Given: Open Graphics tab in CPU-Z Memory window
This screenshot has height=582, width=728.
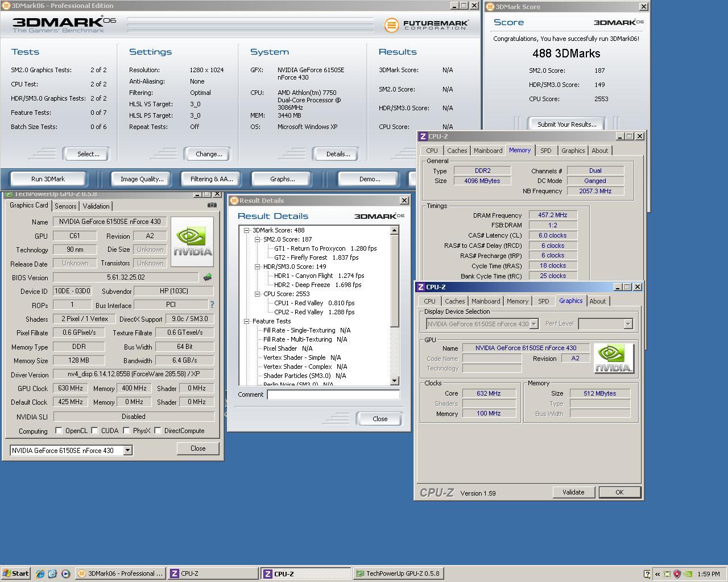Looking at the screenshot, I should tap(573, 151).
